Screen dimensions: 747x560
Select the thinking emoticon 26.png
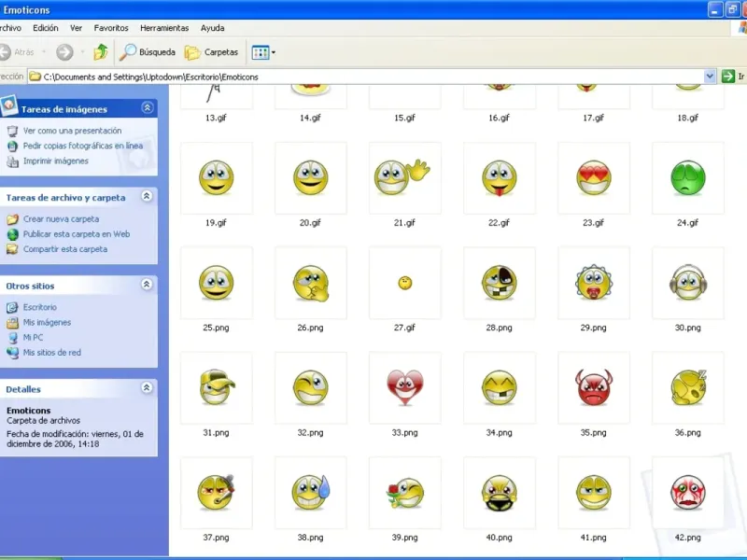(x=311, y=283)
